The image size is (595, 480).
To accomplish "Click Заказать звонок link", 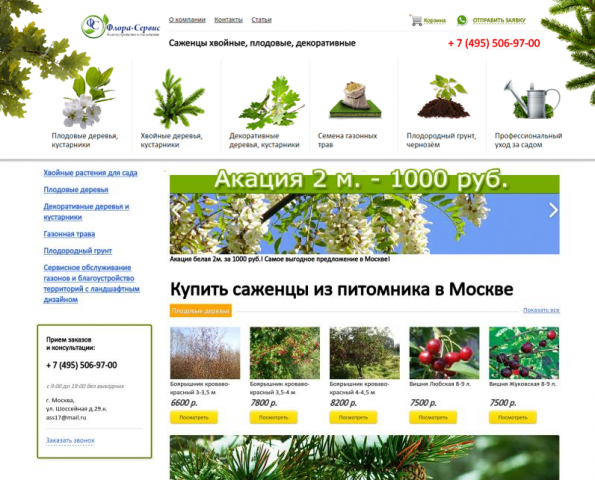I will 70,441.
